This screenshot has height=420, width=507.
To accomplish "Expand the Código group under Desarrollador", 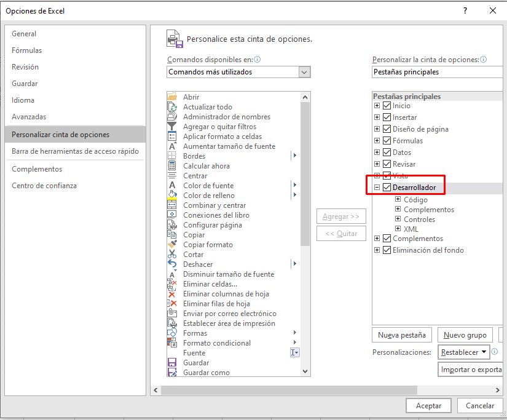I will 398,199.
